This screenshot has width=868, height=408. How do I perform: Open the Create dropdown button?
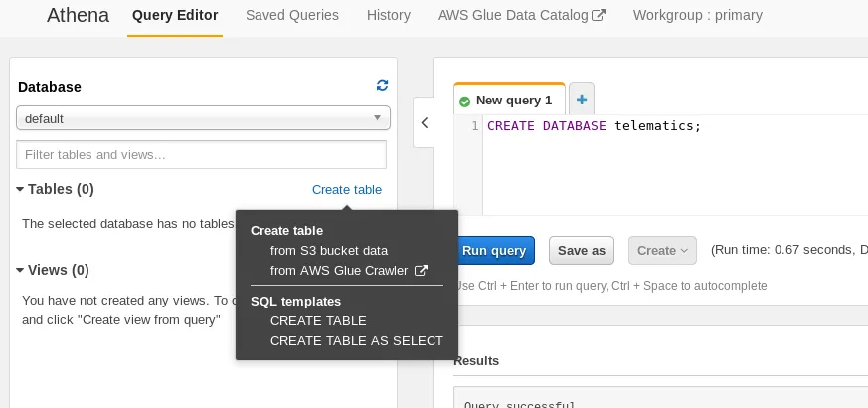662,251
